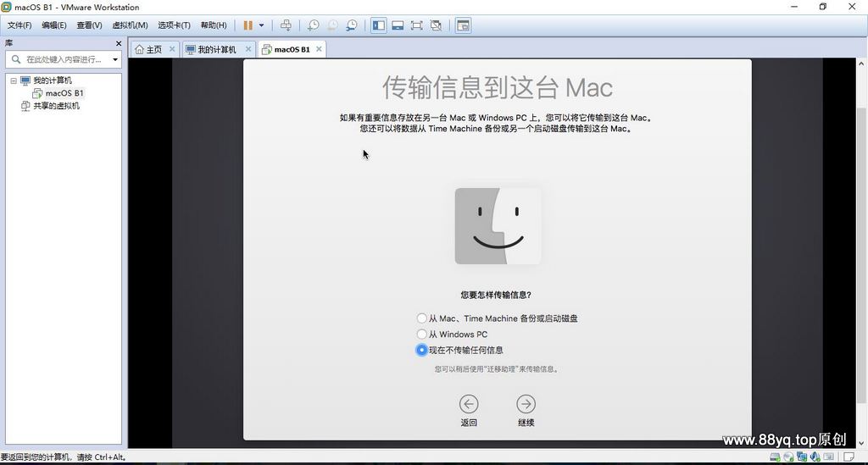Click the VM view vertical scrollbar

pyautogui.click(x=861, y=254)
